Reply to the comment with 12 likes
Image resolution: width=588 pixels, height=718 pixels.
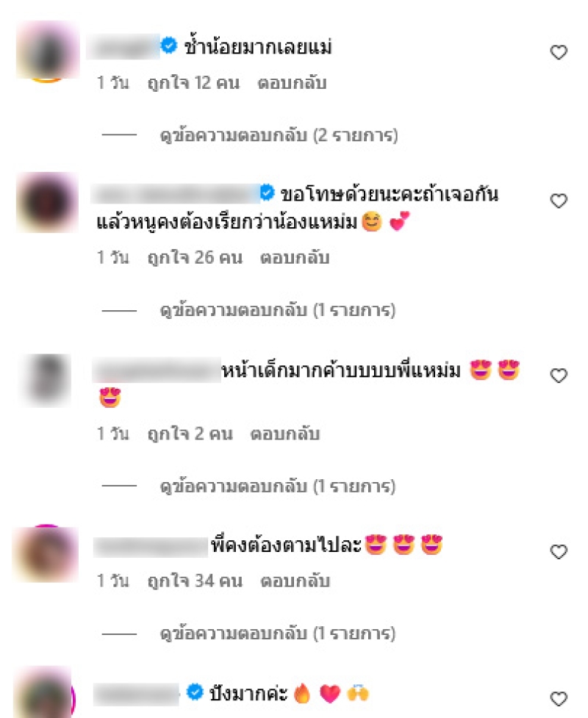pyautogui.click(x=293, y=83)
